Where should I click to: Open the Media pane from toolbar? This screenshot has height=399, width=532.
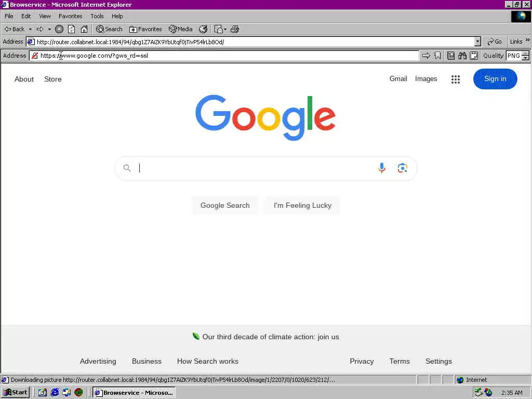pyautogui.click(x=181, y=29)
